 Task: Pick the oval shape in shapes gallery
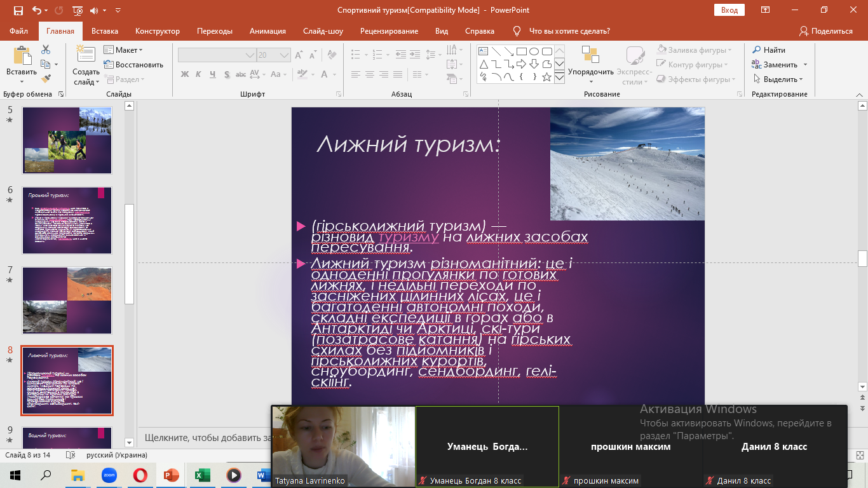tap(534, 51)
